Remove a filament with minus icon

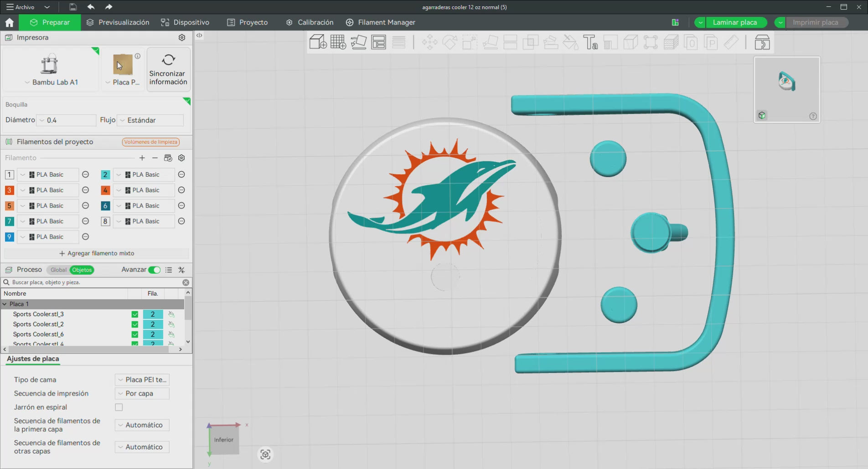pos(155,158)
